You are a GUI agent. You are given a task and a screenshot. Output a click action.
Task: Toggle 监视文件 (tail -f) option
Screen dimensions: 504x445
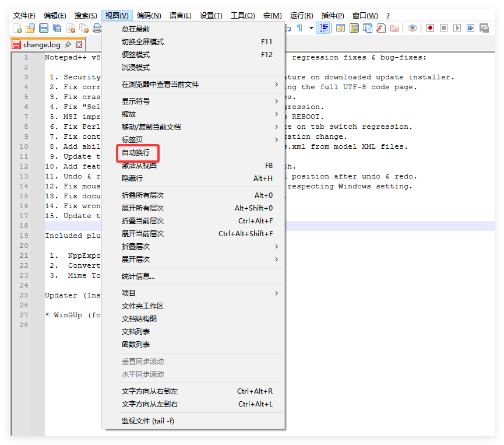point(193,421)
